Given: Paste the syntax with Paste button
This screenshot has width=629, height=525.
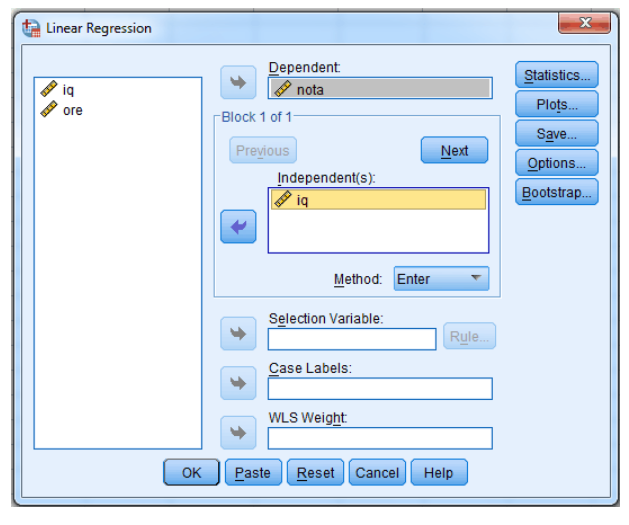Looking at the screenshot, I should coord(253,472).
